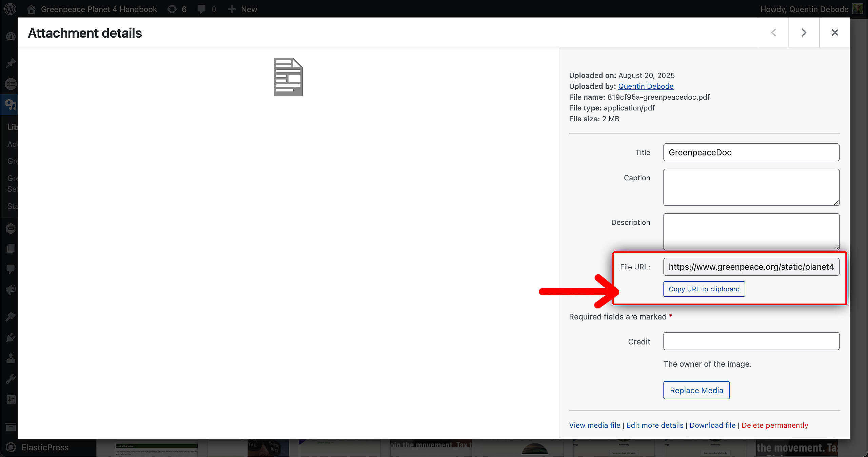Go to previous attachment with left chevron
This screenshot has width=868, height=457.
pos(773,33)
